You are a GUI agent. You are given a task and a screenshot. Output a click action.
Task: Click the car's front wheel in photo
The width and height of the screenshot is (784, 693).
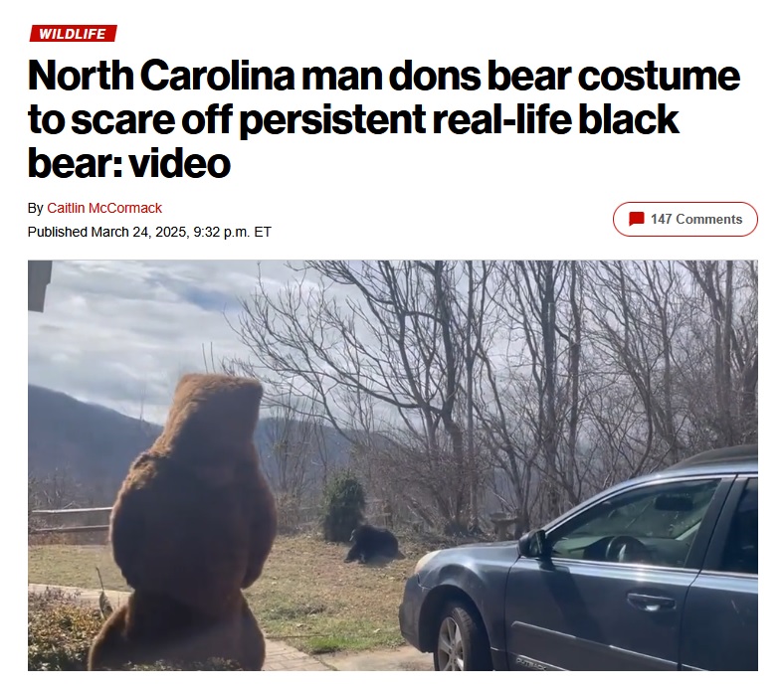(458, 639)
